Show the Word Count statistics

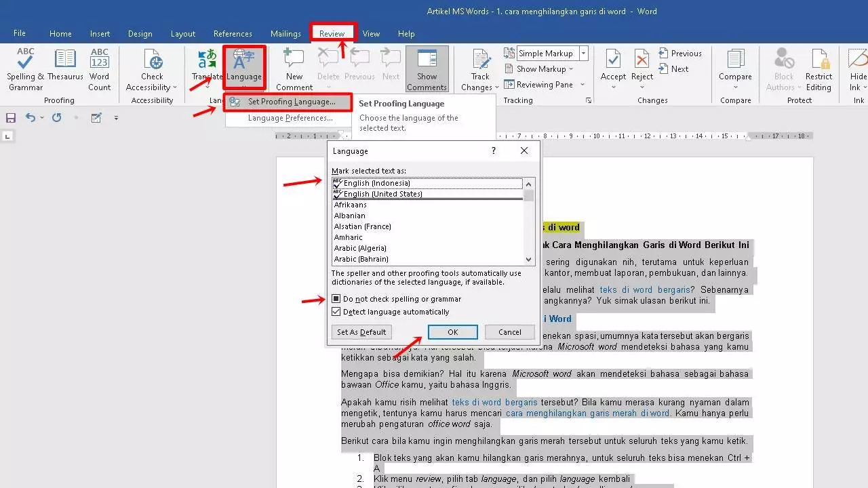pyautogui.click(x=99, y=68)
